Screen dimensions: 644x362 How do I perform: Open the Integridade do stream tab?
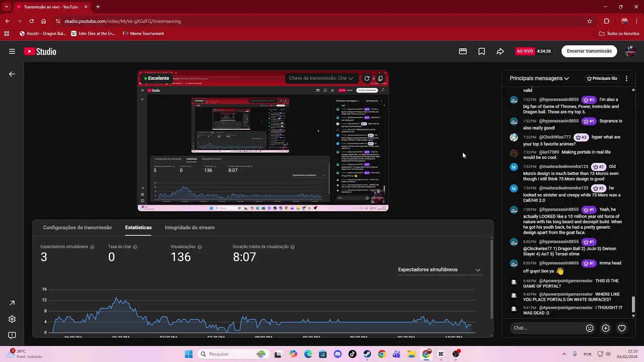[190, 227]
